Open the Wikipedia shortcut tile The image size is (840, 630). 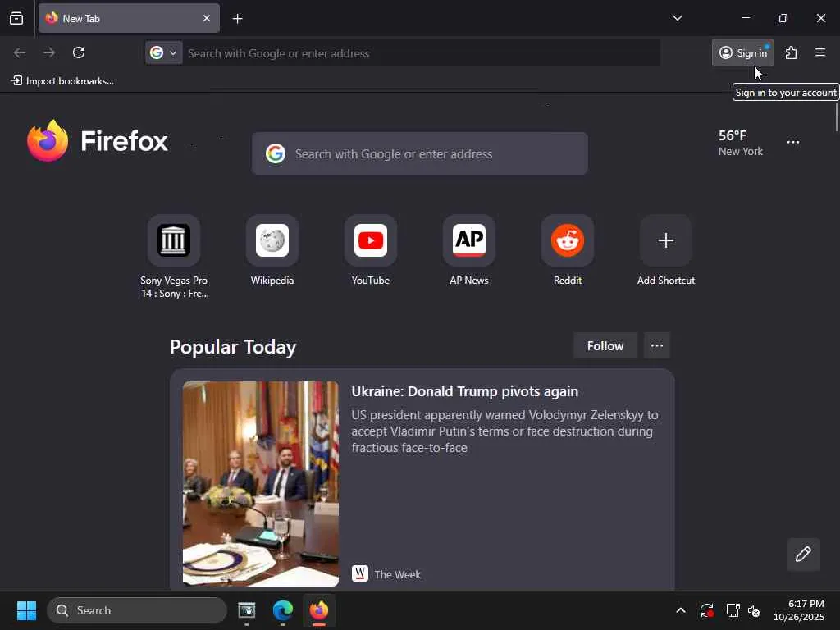pos(272,251)
